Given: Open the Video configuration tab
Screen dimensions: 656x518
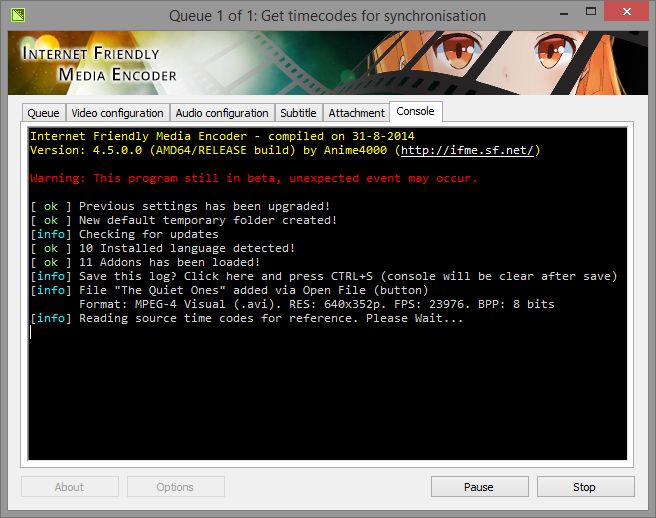Looking at the screenshot, I should tap(118, 113).
